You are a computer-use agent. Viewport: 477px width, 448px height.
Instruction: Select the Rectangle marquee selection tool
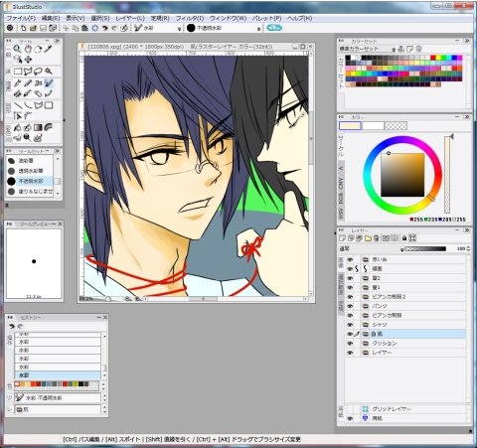(x=18, y=72)
